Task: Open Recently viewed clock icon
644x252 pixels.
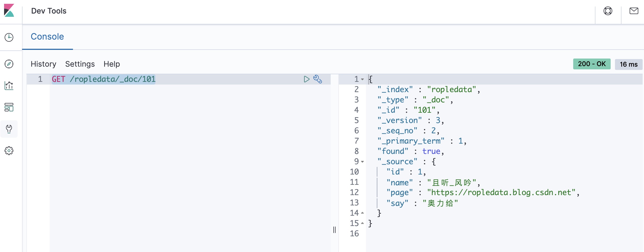Action: tap(9, 37)
